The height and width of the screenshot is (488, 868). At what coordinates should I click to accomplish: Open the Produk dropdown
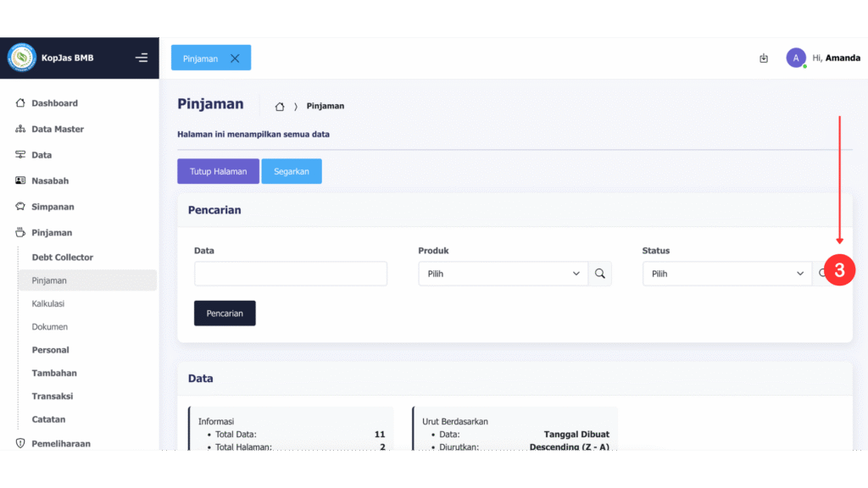(504, 274)
